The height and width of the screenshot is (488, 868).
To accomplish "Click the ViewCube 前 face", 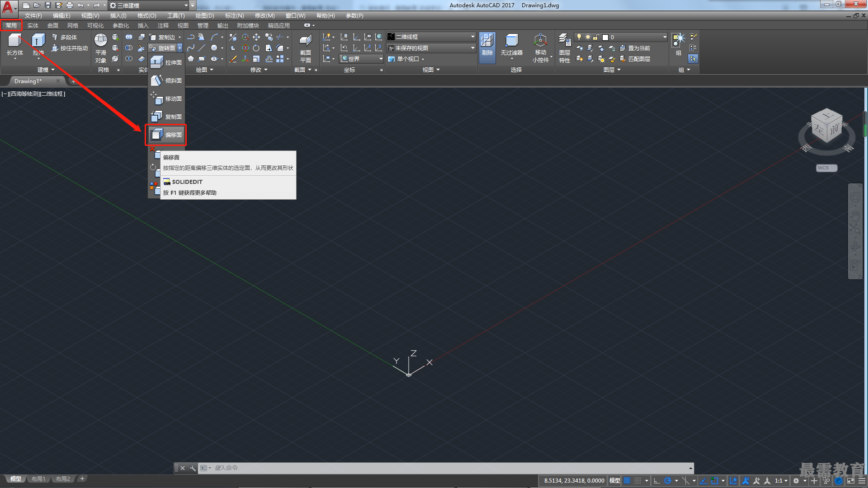I will click(835, 130).
